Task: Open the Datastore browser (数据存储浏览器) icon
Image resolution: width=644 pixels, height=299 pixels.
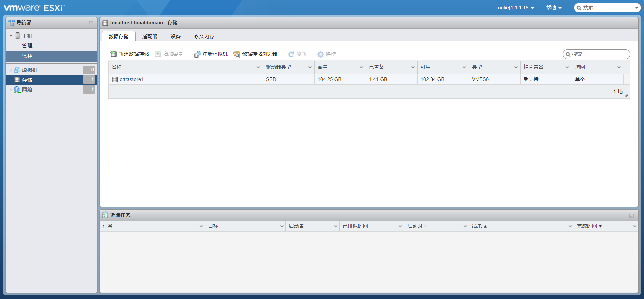Action: (237, 54)
